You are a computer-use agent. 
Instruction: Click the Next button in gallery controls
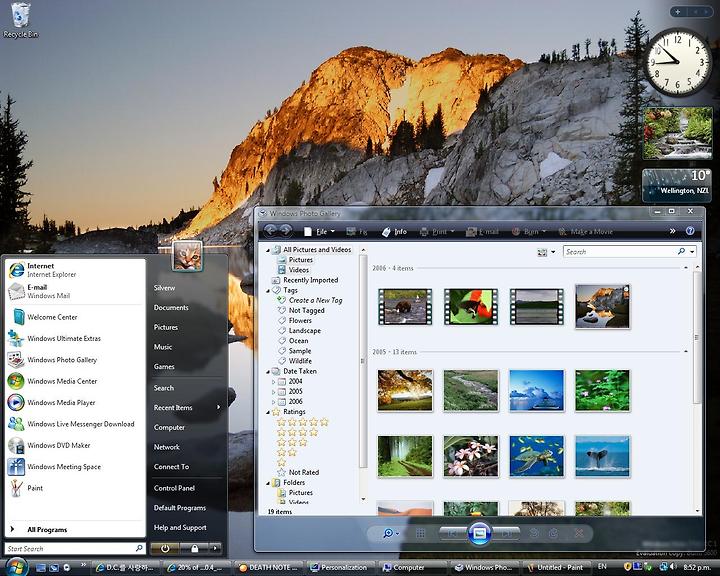(x=506, y=533)
